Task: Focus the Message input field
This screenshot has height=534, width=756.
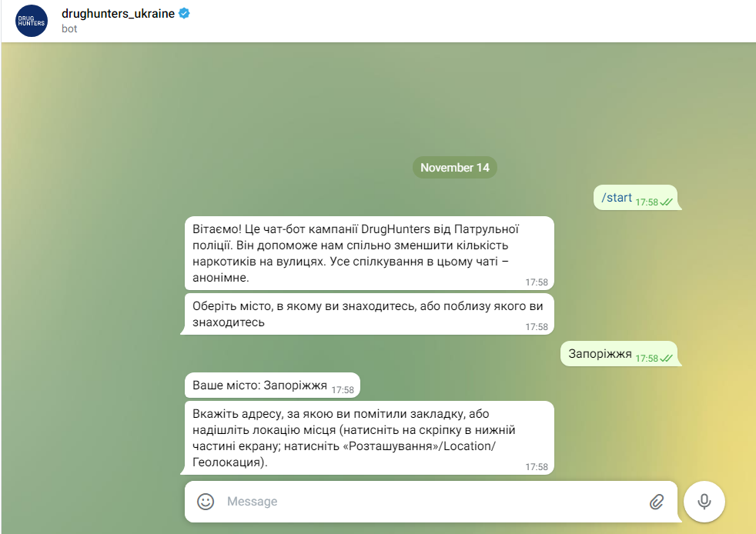Action: coord(434,501)
